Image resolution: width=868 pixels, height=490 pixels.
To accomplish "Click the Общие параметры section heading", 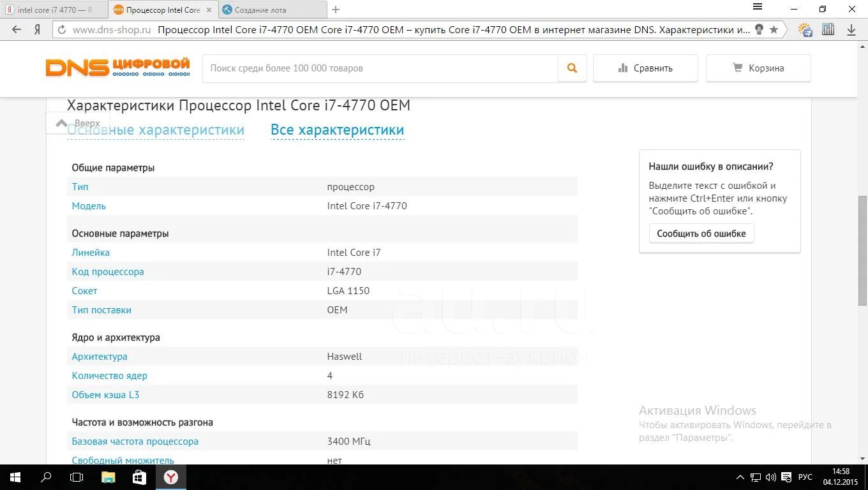I will coord(113,168).
